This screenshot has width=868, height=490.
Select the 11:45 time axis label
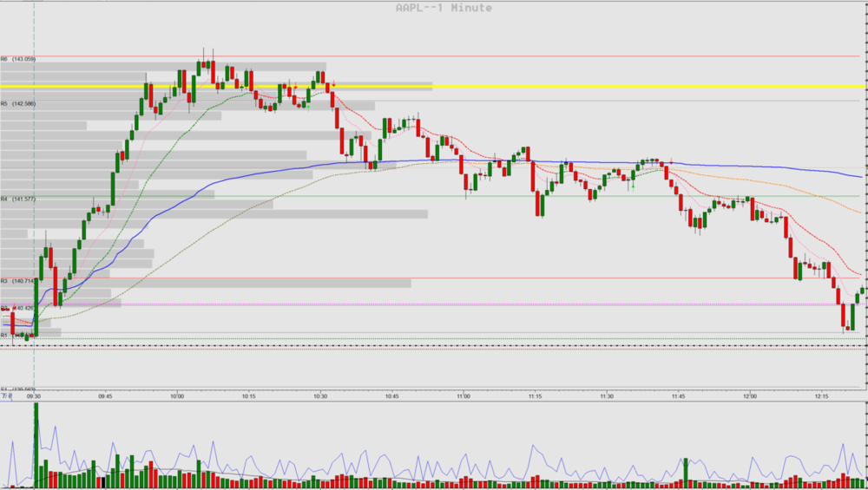pyautogui.click(x=678, y=395)
